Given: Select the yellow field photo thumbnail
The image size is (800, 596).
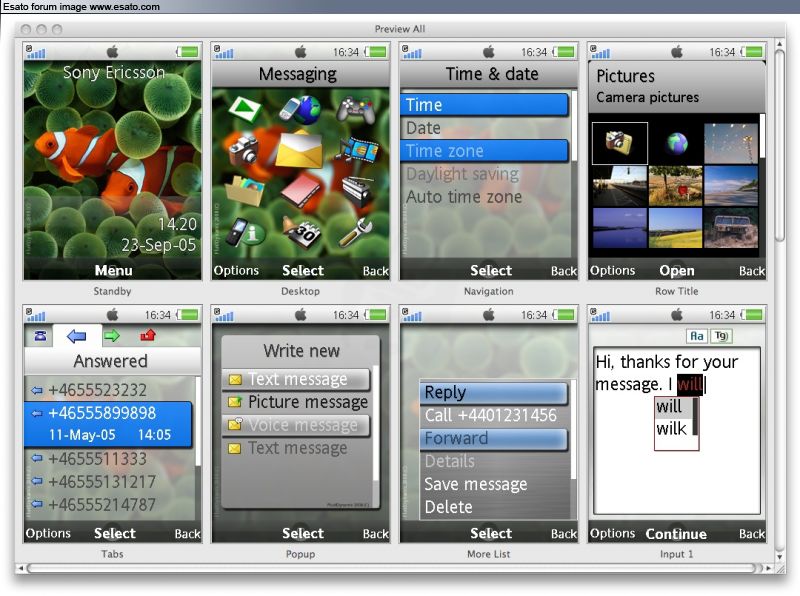Looking at the screenshot, I should pyautogui.click(x=674, y=228).
